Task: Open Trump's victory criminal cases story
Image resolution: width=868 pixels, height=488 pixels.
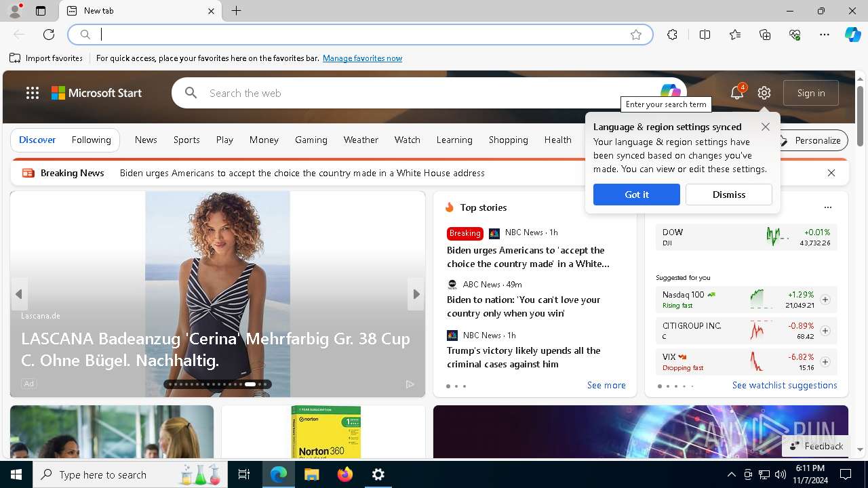Action: pos(524,357)
